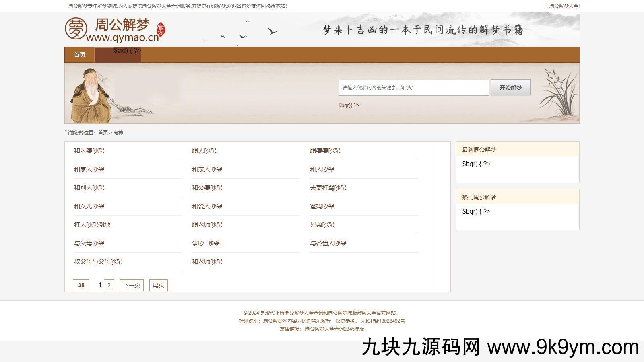Open the 跟婆婆吵架 article link
The width and height of the screenshot is (644, 362).
pyautogui.click(x=325, y=151)
